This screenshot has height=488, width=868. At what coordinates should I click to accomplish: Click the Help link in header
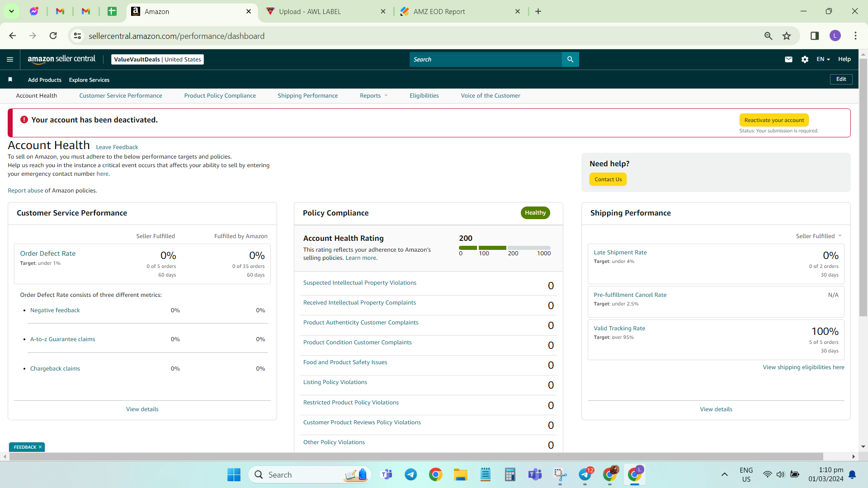(x=844, y=59)
